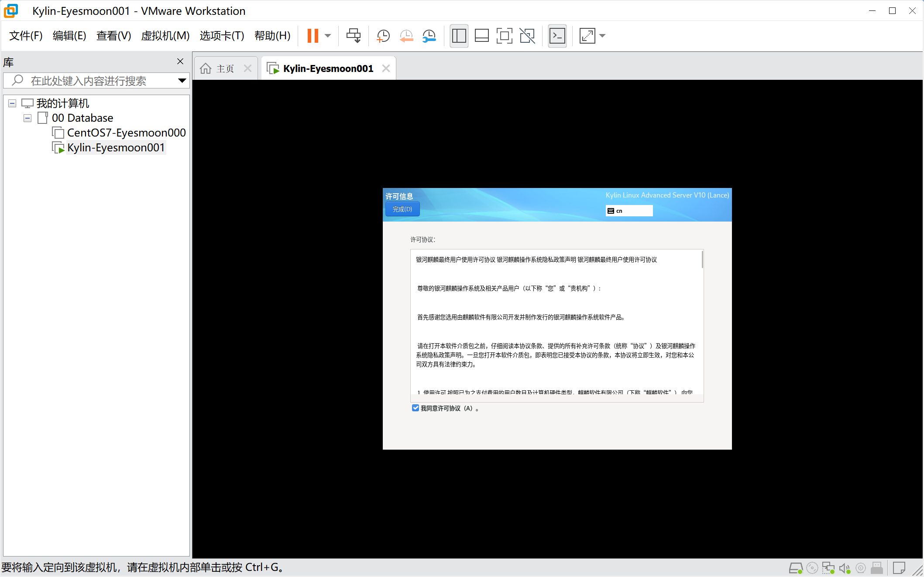924x577 pixels.
Task: Take a snapshot of this virtual machine
Action: click(x=383, y=36)
